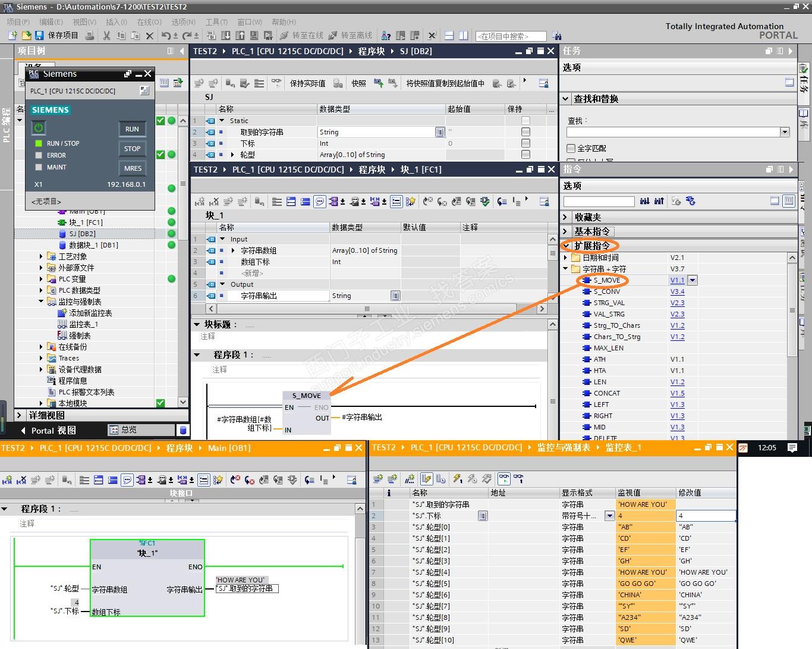
Task: Click the open project folder icon
Action: tap(26, 36)
